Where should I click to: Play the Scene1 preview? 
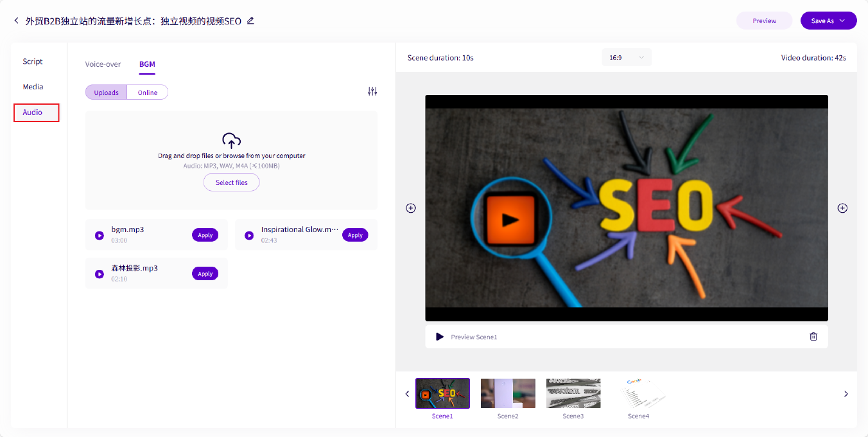pos(439,337)
